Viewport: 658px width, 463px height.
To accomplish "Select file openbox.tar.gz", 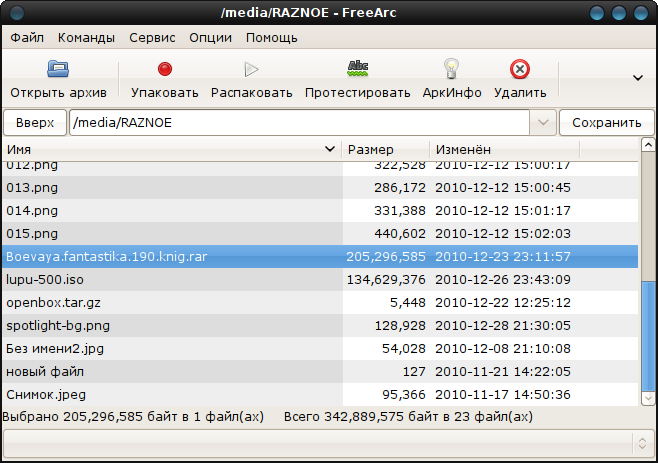I will pyautogui.click(x=53, y=303).
